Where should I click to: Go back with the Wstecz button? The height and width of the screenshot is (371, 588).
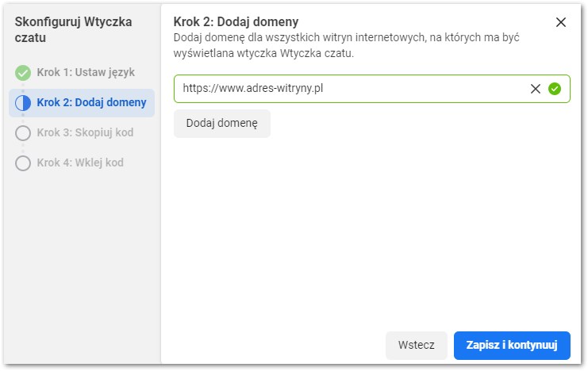pos(417,345)
